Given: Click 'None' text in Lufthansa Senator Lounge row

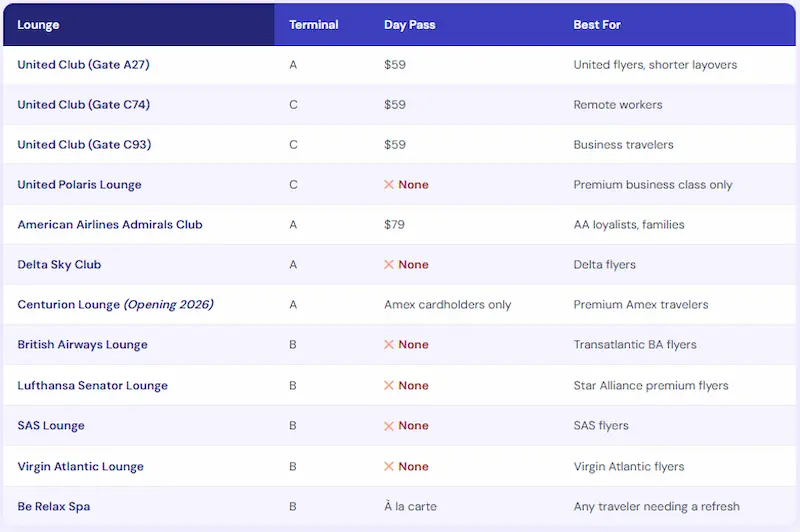Looking at the screenshot, I should click(413, 386).
